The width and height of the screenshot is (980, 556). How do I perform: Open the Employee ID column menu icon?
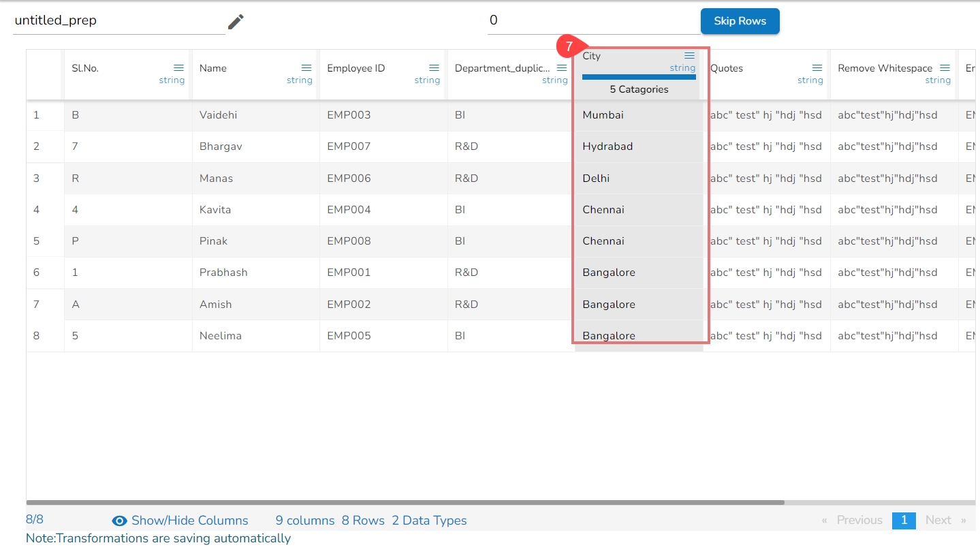tap(434, 67)
